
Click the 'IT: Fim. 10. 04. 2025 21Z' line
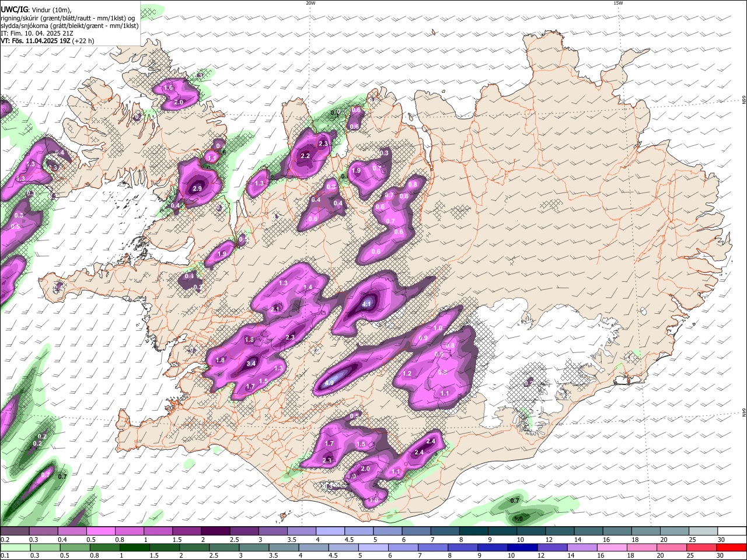[36, 33]
